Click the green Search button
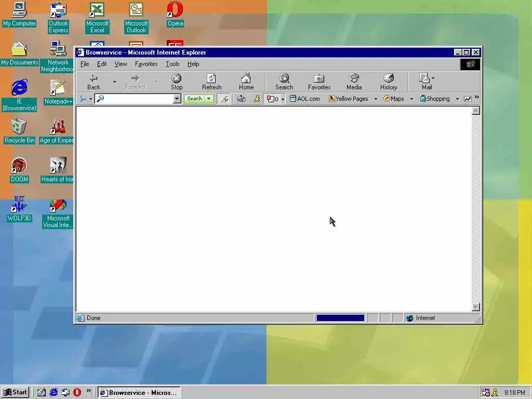 pos(194,99)
